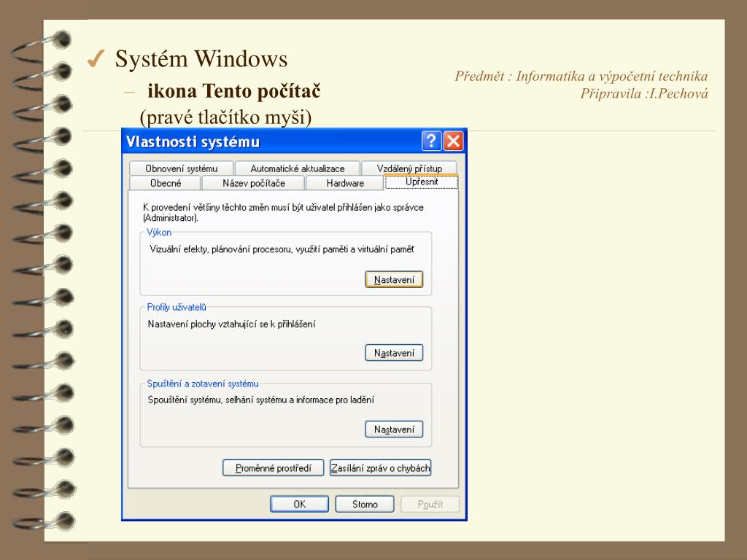Click the 'Vizuální efekty, plánování procesoru' text

(x=282, y=249)
